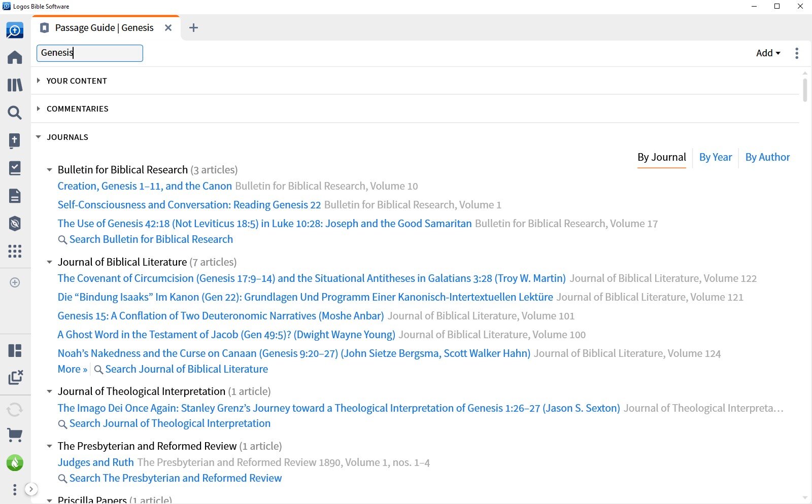Open Creation, Genesis 1–11, and the Canon article

tap(145, 186)
